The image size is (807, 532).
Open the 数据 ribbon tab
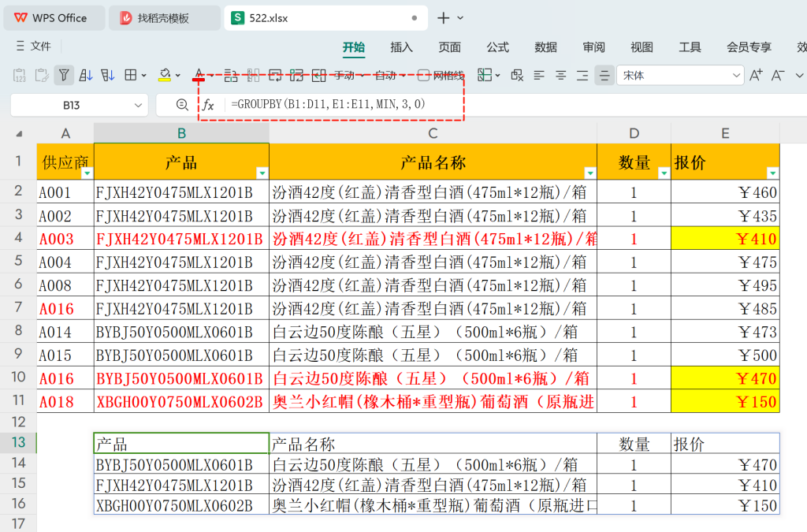[545, 47]
